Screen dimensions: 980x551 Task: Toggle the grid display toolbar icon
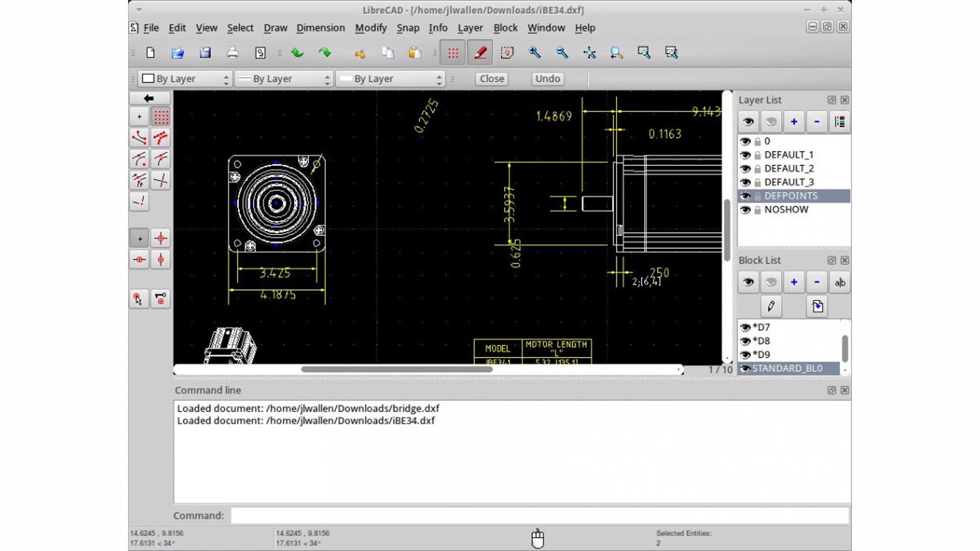pos(453,53)
